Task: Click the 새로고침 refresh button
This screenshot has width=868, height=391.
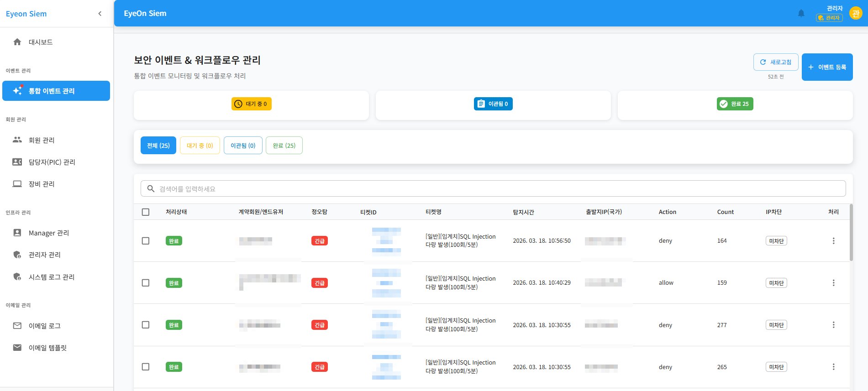Action: 775,62
